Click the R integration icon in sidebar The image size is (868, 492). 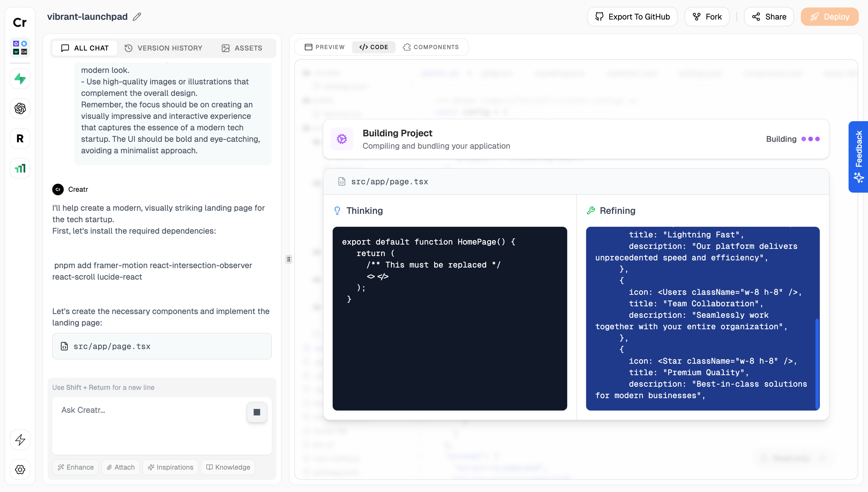[20, 138]
